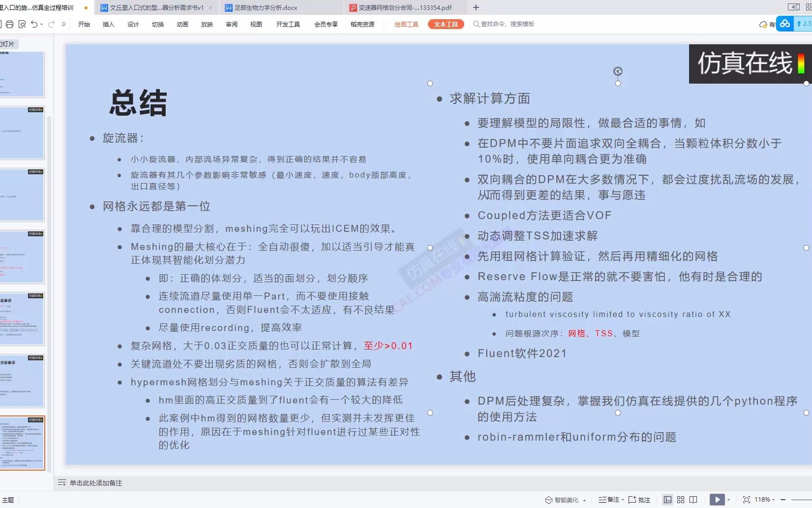The width and height of the screenshot is (812, 508).
Task: Click the Baidu cloud sync icon
Action: click(x=785, y=24)
